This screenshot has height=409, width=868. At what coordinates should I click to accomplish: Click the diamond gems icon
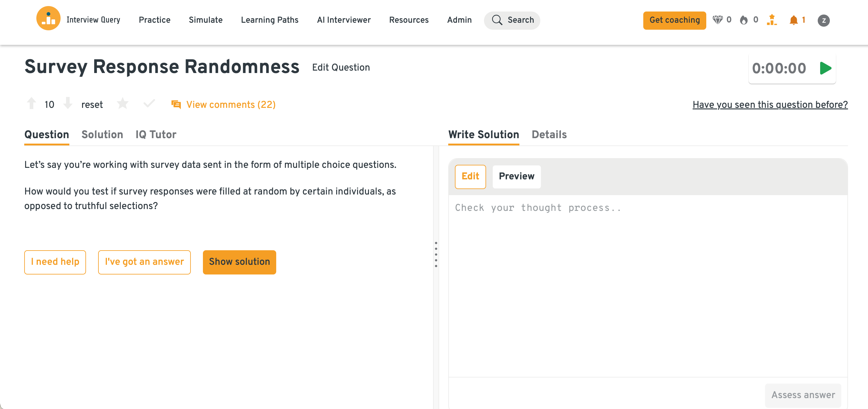coord(717,20)
